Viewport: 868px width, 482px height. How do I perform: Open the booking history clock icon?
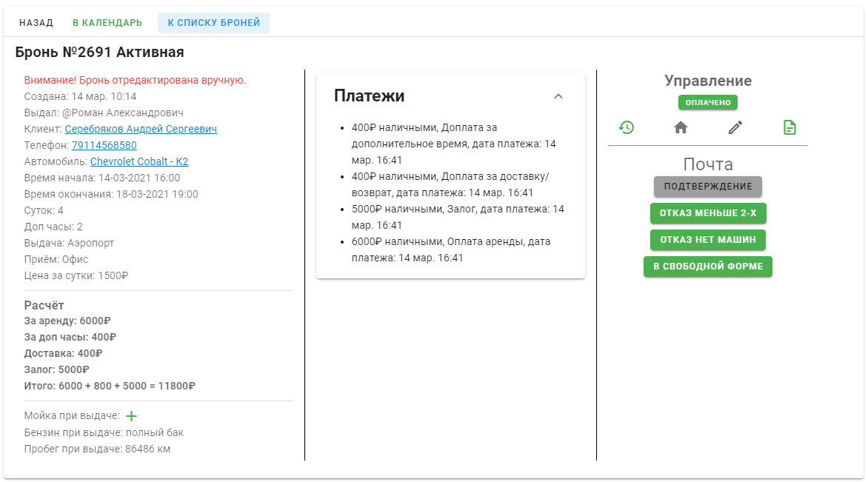coord(626,128)
